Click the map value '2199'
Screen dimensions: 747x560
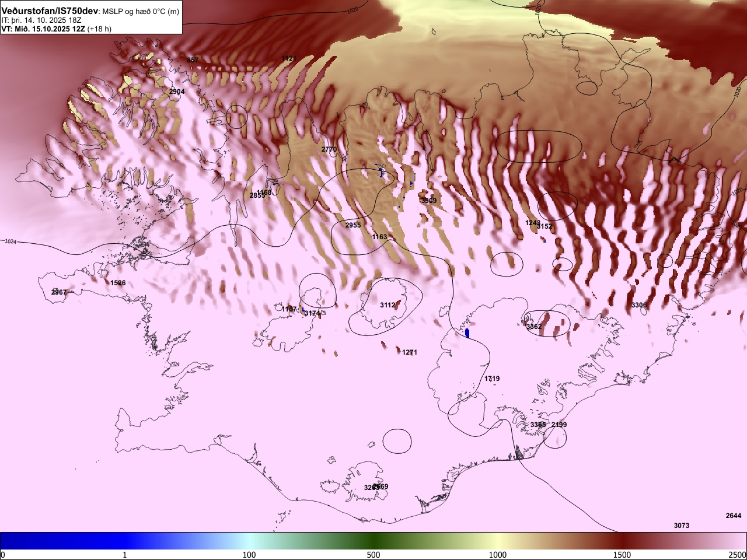[x=559, y=425]
